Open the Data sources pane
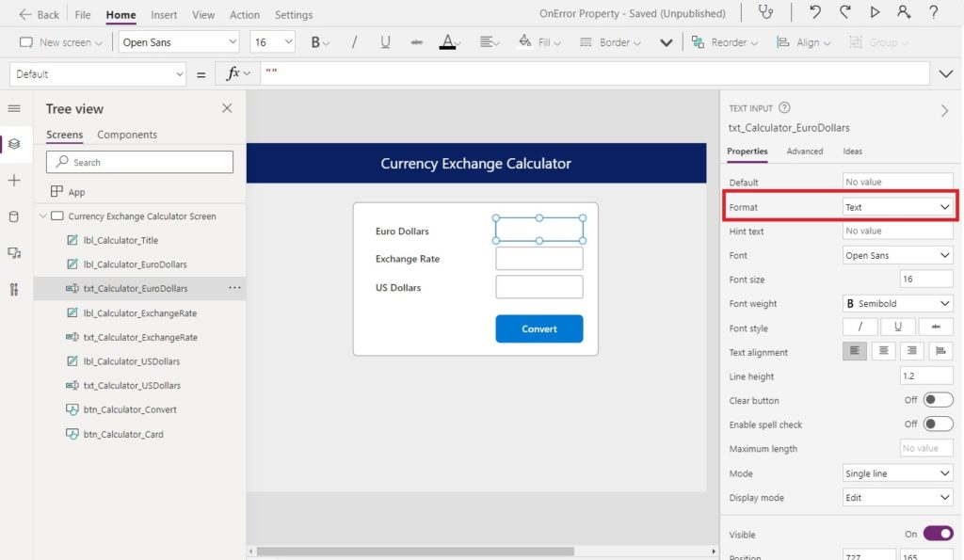This screenshot has width=964, height=560. 15,216
